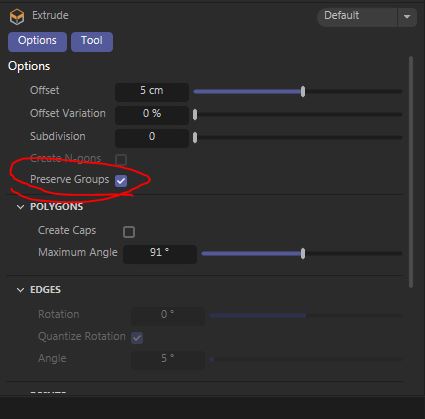This screenshot has width=425, height=419.
Task: Enable the Create Caps checkbox
Action: coord(129,232)
